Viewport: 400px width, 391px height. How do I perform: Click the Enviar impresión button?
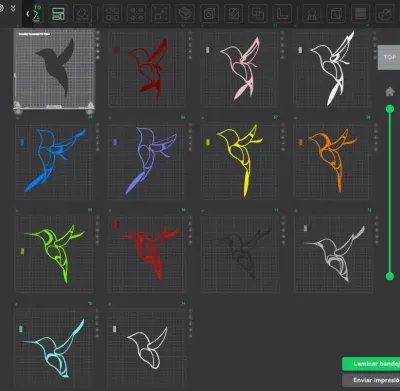[x=371, y=380]
